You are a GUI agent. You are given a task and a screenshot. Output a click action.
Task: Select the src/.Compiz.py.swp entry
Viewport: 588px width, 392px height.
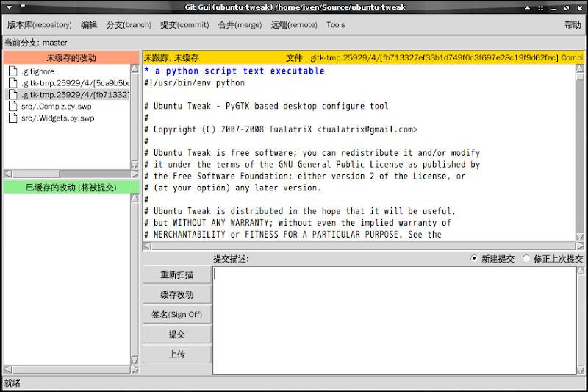tap(57, 106)
